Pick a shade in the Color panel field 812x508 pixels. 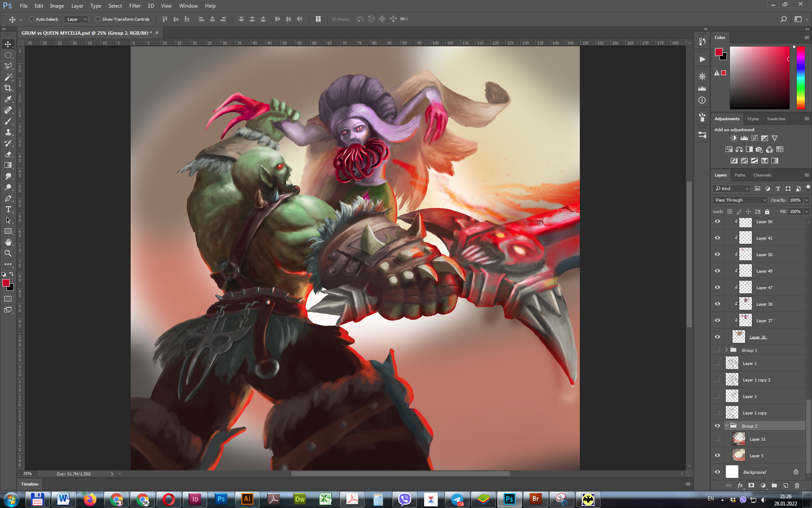click(760, 78)
